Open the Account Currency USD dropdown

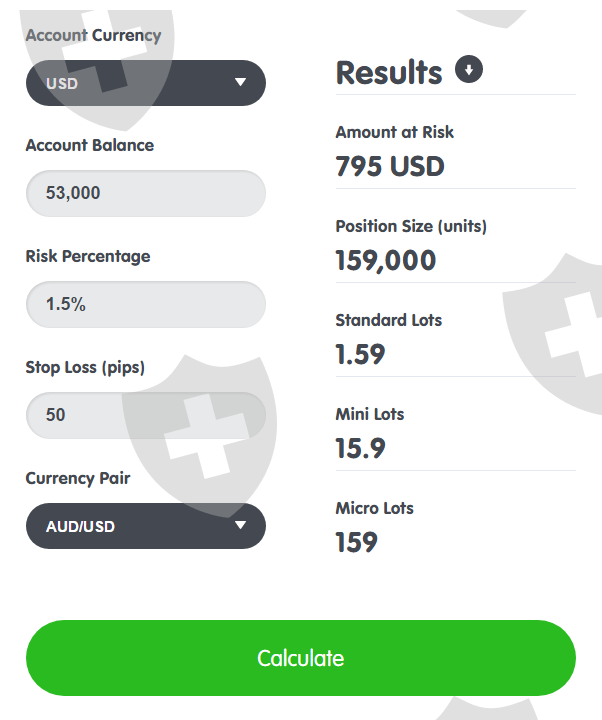coord(145,83)
